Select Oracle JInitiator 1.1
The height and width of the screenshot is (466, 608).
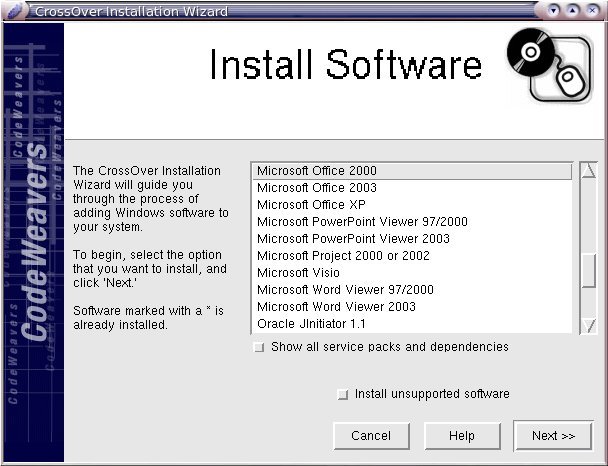pyautogui.click(x=412, y=324)
